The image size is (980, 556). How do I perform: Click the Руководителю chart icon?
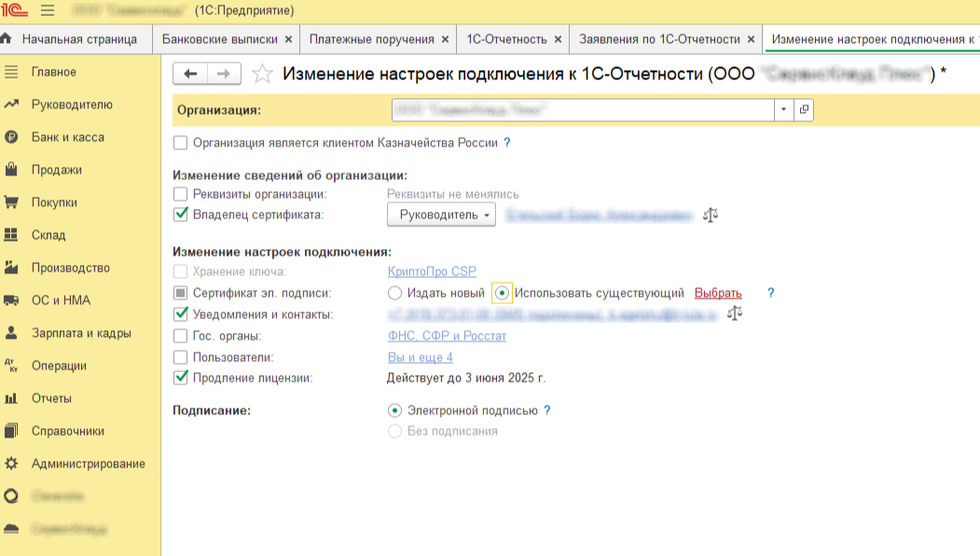pos(11,104)
